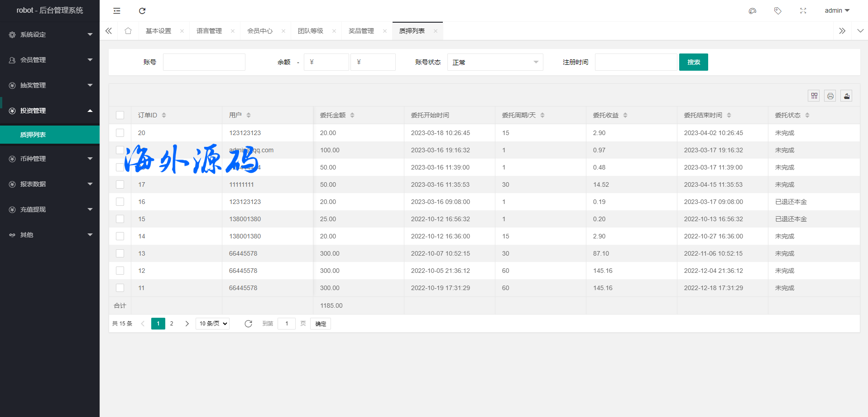
Task: Toggle fullscreen mode icon
Action: coord(803,11)
